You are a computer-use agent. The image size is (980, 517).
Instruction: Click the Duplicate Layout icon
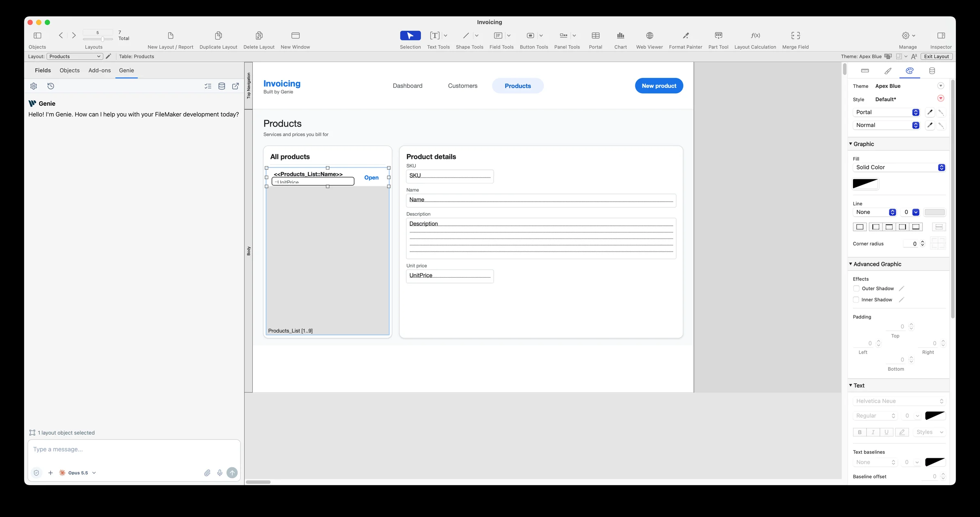(x=218, y=36)
